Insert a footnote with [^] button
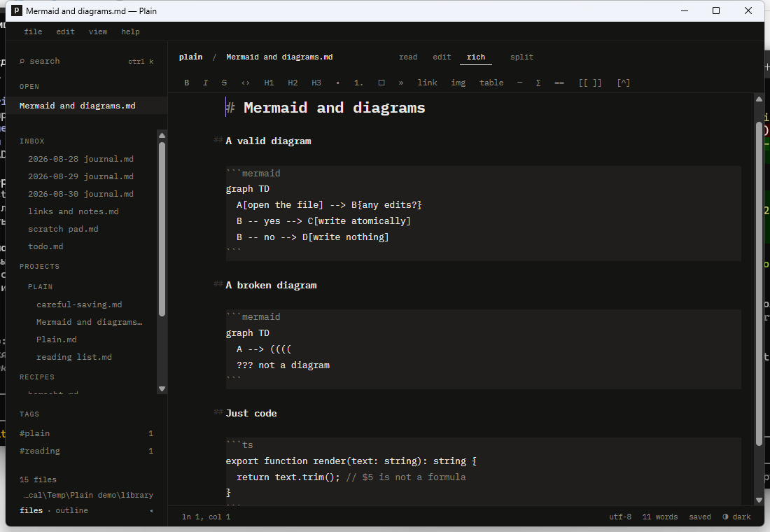Screen dimensions: 770x532 click(x=623, y=83)
